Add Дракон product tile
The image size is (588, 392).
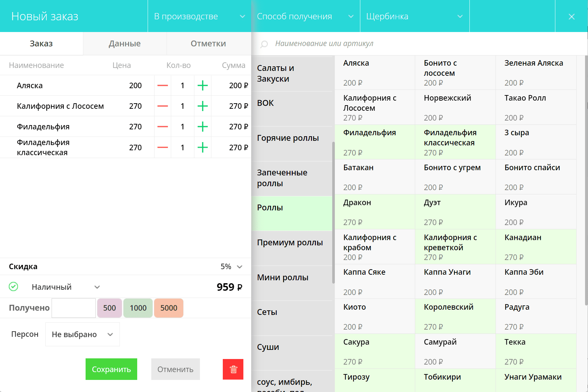click(x=375, y=212)
